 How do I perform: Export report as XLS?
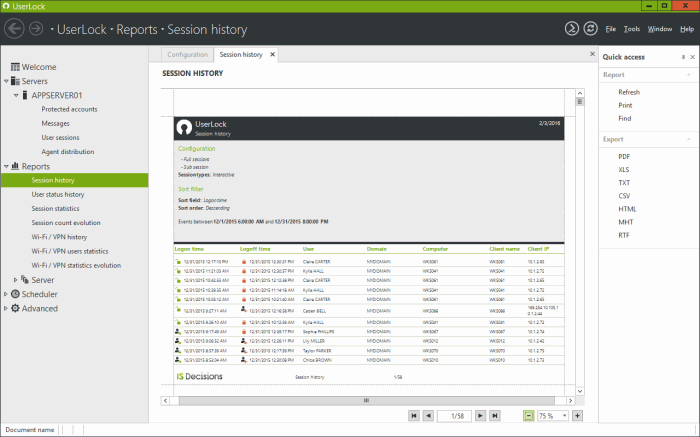[x=624, y=170]
